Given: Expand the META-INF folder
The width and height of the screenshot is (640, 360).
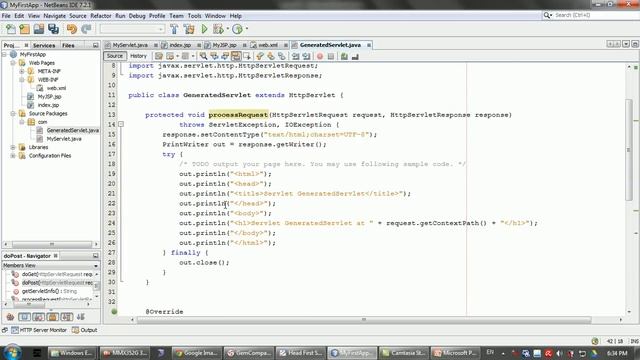Looking at the screenshot, I should tap(22, 71).
